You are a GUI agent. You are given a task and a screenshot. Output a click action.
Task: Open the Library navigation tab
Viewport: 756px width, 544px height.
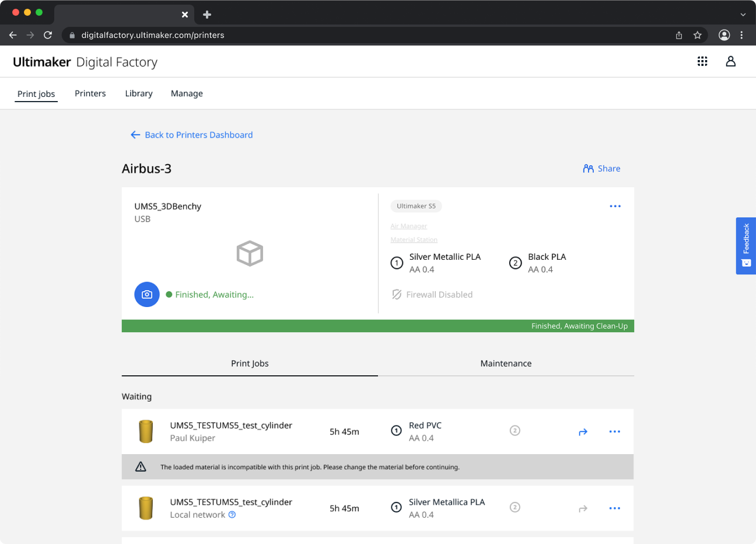pyautogui.click(x=139, y=93)
